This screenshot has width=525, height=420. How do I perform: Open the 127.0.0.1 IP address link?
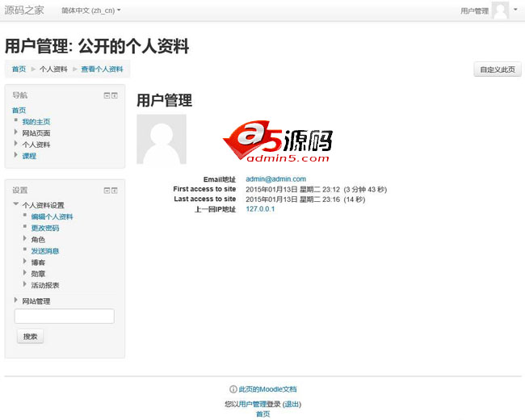pos(260,209)
